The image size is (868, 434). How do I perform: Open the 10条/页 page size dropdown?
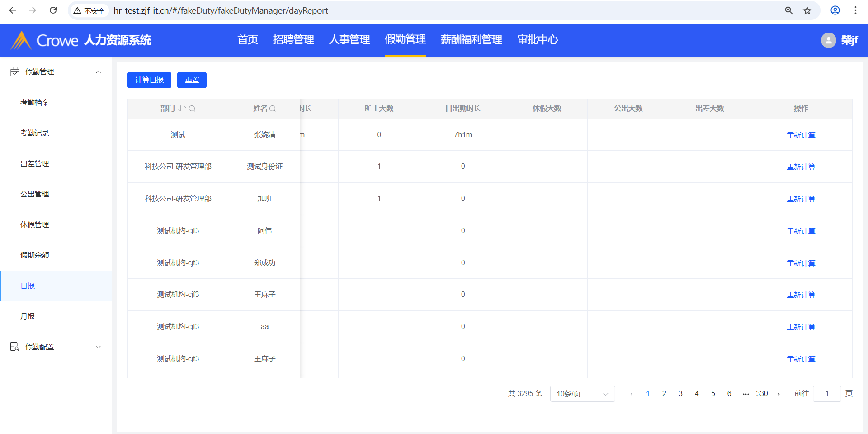[x=582, y=394]
